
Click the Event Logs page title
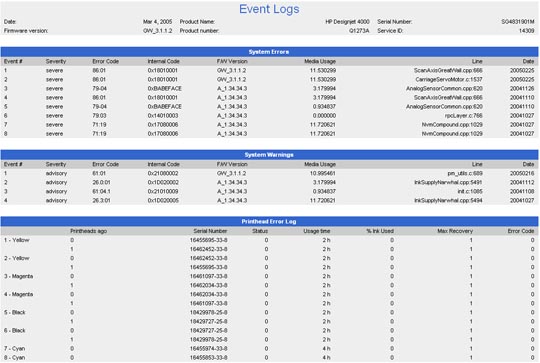pos(269,9)
